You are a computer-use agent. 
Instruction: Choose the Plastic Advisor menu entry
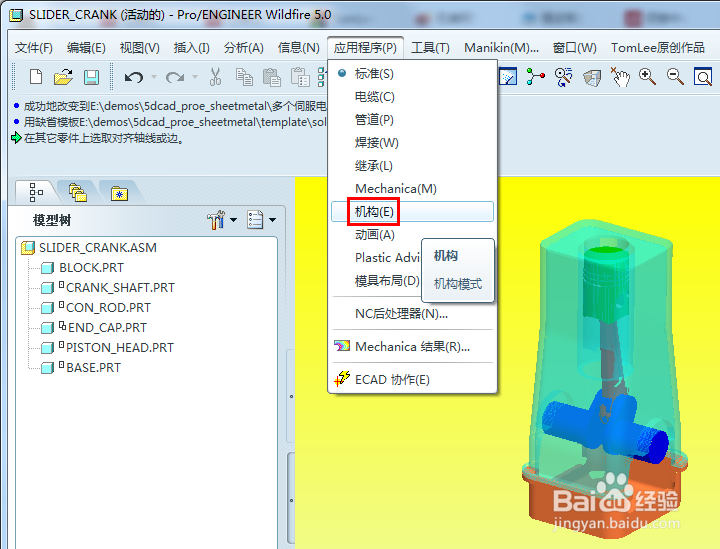coord(387,258)
